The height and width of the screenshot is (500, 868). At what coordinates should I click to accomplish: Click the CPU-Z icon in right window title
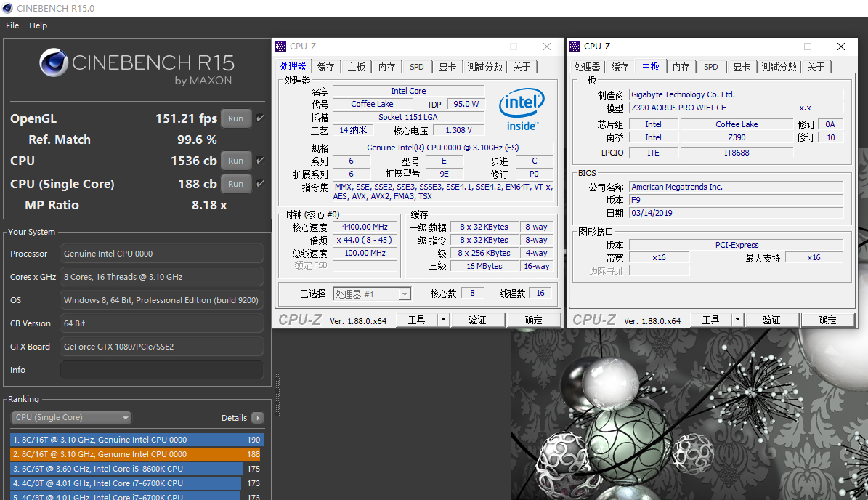tap(575, 47)
